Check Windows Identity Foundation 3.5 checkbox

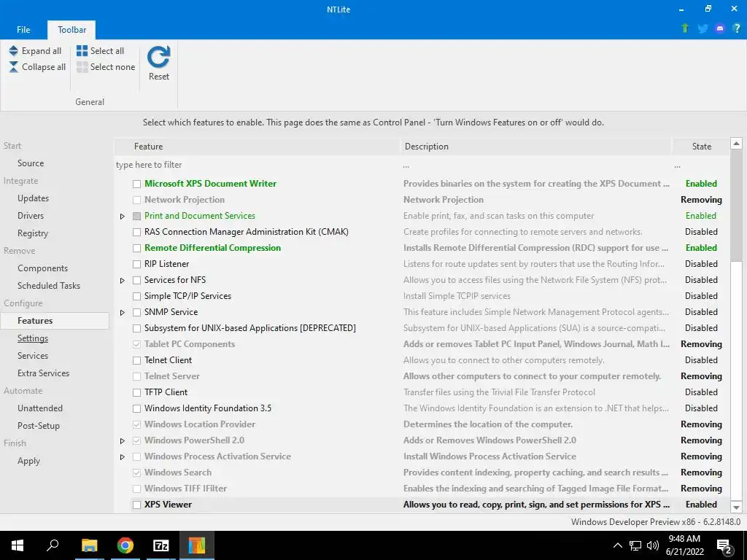tap(136, 408)
